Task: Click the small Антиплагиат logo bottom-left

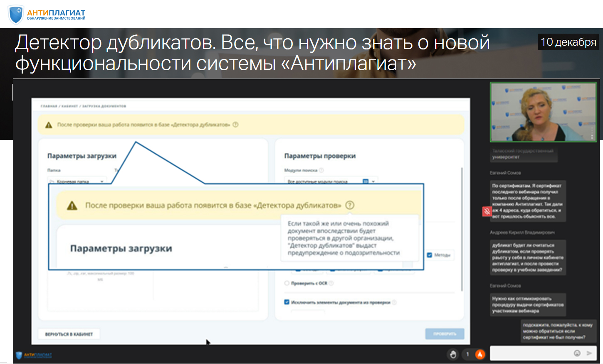Action: [x=34, y=355]
